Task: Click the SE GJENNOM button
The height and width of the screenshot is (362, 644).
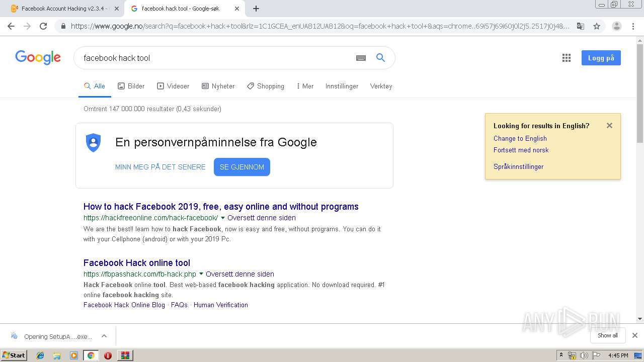Action: [x=242, y=167]
